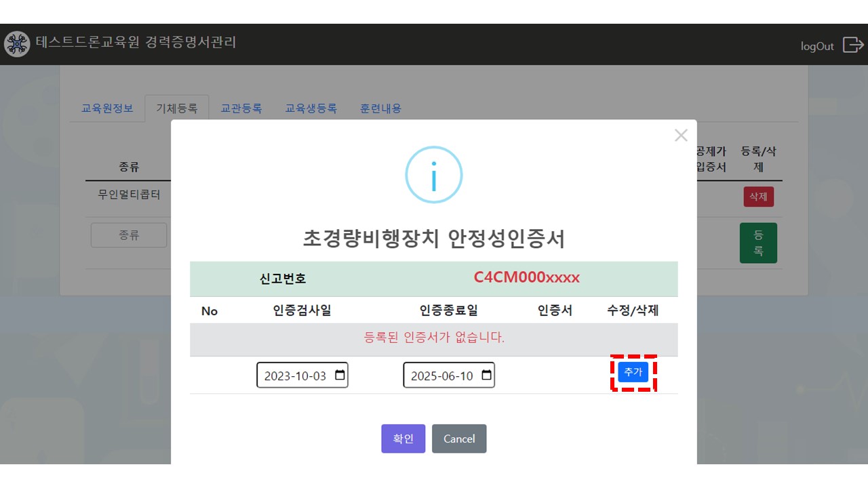Click the drone logo icon in header
Image resolution: width=868 pixels, height=488 pixels.
[17, 44]
